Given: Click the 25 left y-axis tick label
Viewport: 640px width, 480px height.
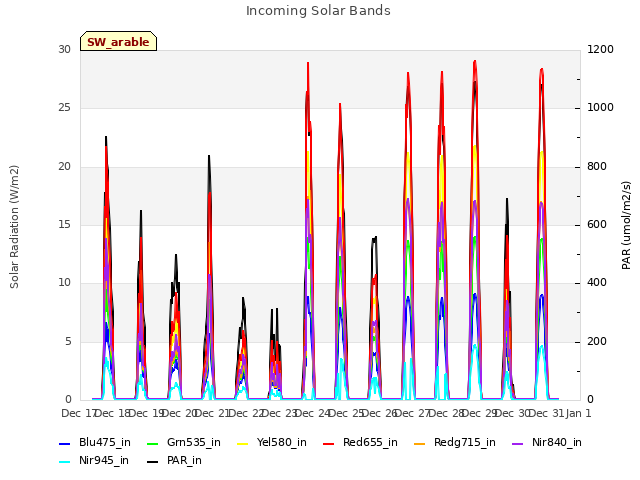Looking at the screenshot, I should click(64, 108).
